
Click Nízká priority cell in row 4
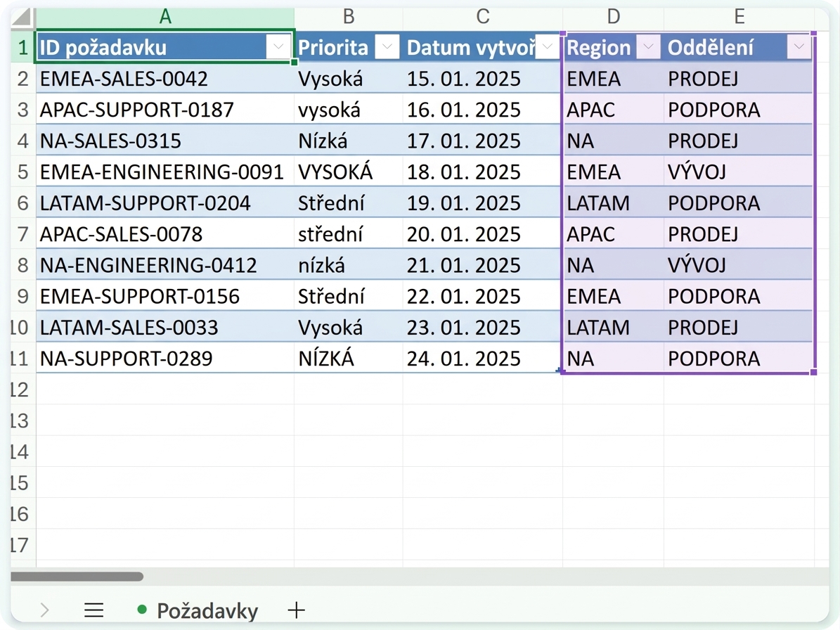(348, 141)
